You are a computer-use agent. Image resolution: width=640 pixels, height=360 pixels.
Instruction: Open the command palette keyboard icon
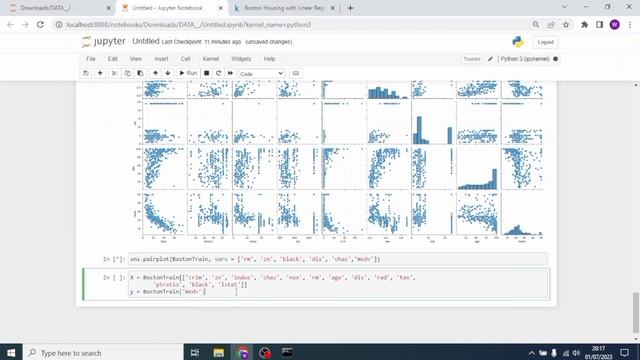click(296, 73)
